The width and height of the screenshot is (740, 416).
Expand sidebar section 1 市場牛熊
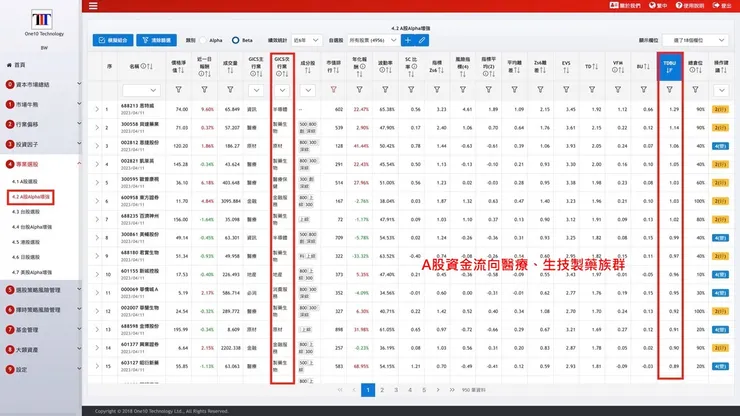point(41,104)
